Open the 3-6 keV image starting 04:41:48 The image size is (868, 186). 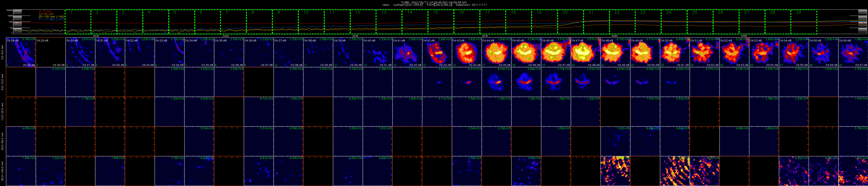407,52
